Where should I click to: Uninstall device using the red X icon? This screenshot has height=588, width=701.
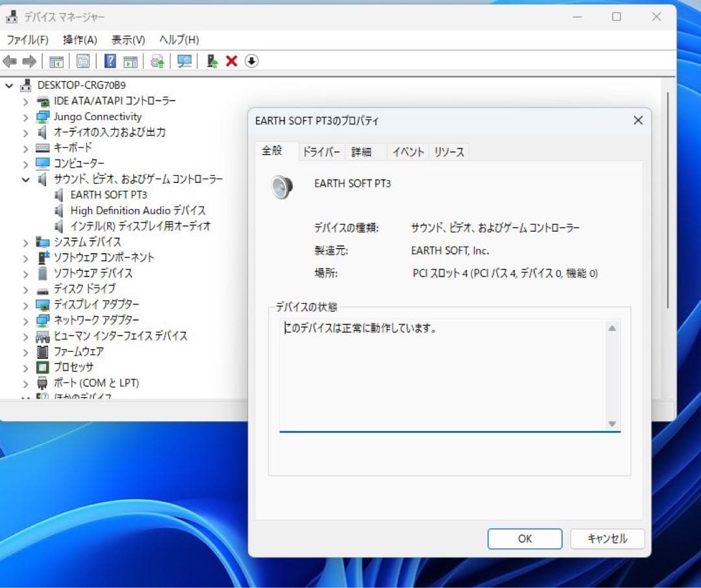pyautogui.click(x=231, y=61)
